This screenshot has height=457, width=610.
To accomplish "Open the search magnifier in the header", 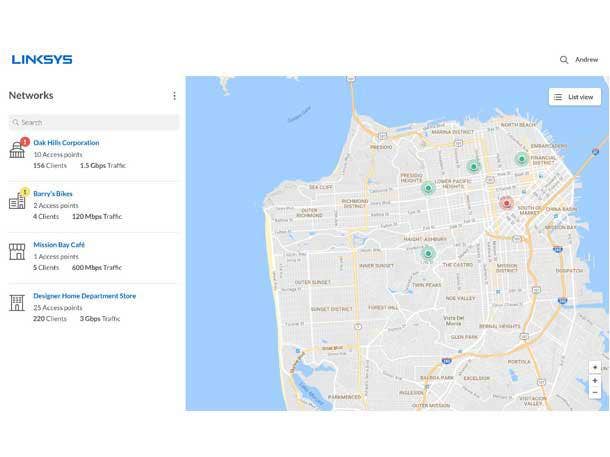I will (x=564, y=60).
